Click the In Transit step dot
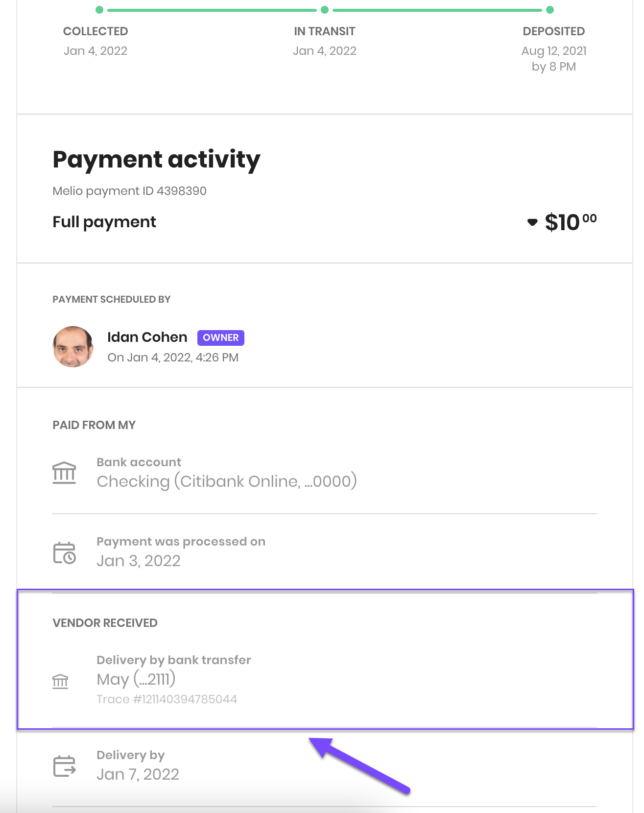This screenshot has height=813, width=644. [325, 10]
